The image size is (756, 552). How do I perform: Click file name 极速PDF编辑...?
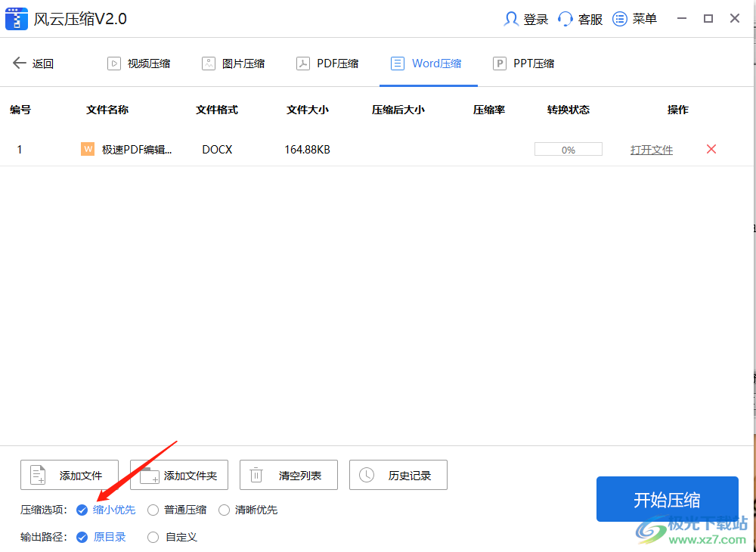137,150
